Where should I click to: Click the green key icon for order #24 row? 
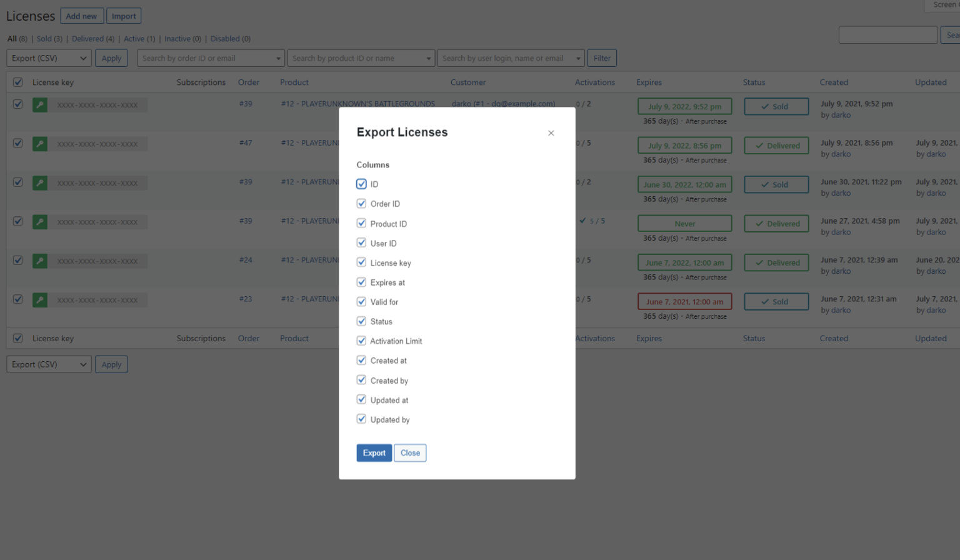coord(40,261)
